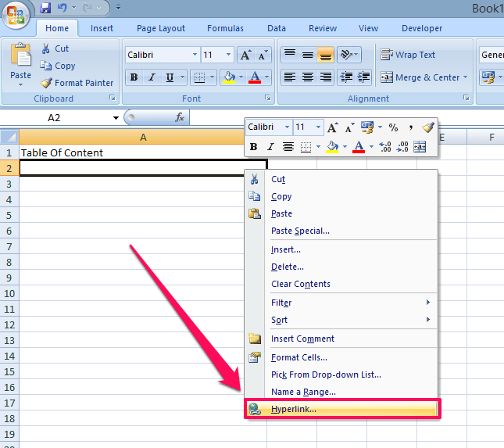Click the Save floppy disk icon
Viewport: 504px width, 448px height.
point(45,7)
